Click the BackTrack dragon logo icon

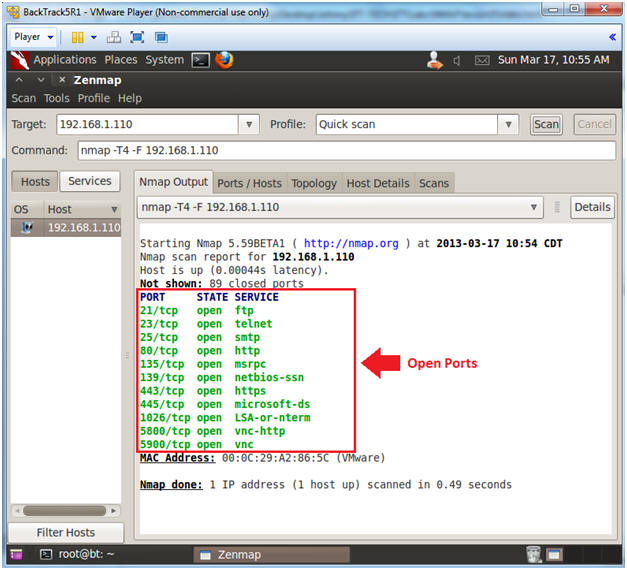(19, 60)
